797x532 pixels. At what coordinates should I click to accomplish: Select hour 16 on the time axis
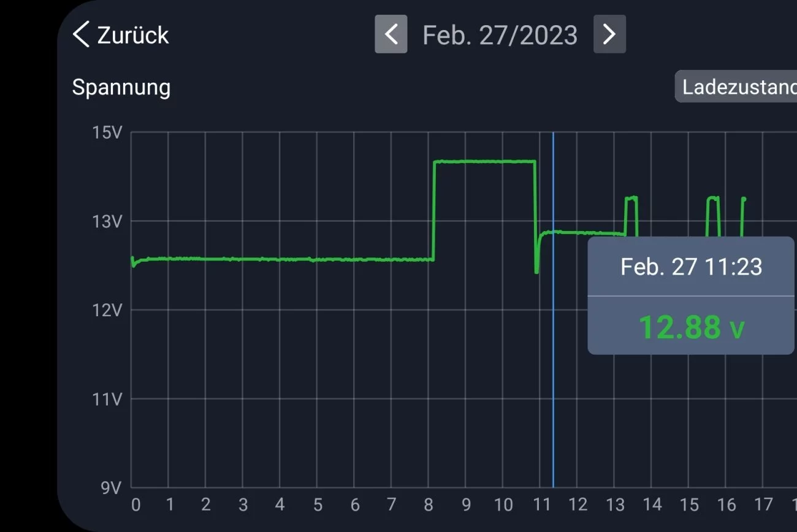pyautogui.click(x=726, y=505)
